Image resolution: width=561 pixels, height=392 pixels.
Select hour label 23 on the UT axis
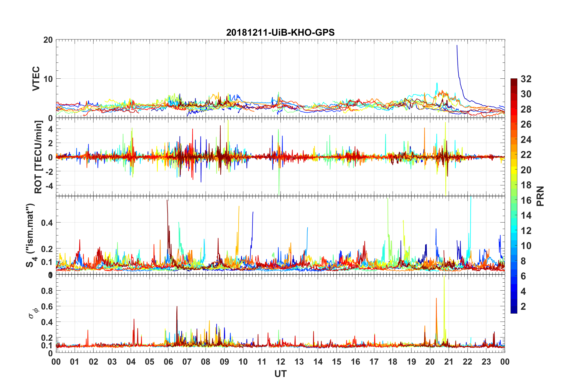[486, 362]
